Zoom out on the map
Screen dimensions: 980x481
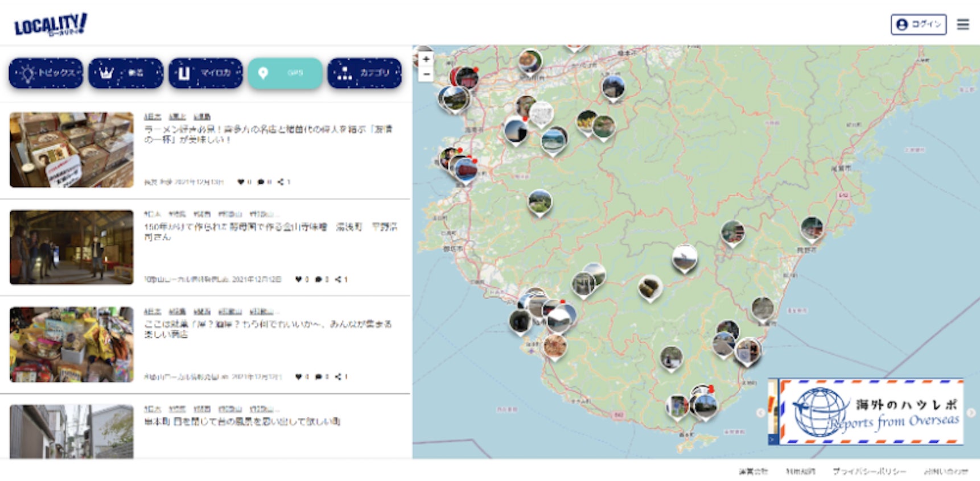pyautogui.click(x=426, y=74)
